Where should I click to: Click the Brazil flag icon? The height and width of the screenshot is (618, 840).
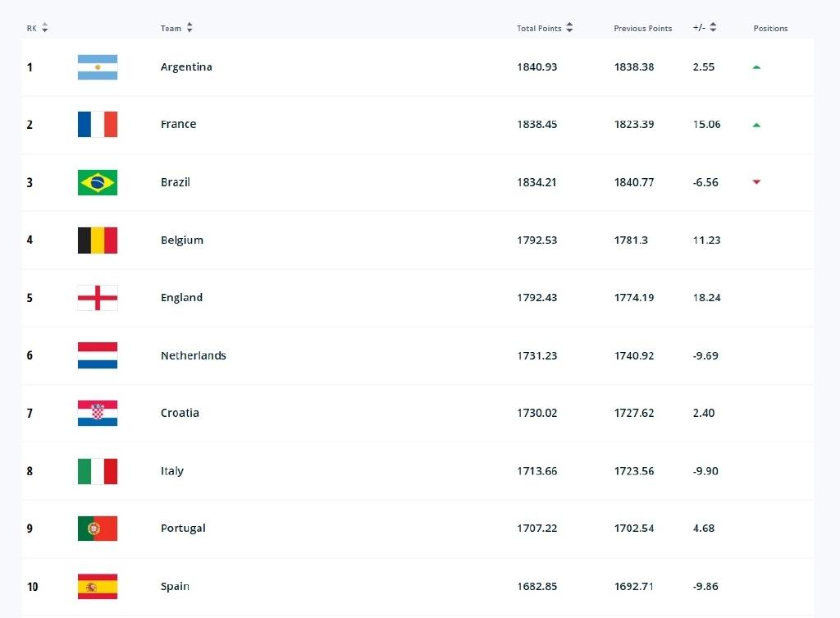[98, 182]
